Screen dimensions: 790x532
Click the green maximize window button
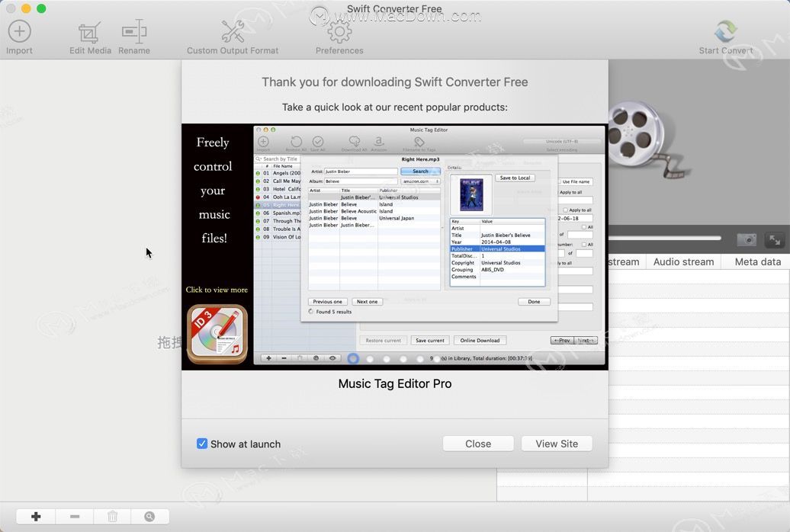click(x=41, y=8)
